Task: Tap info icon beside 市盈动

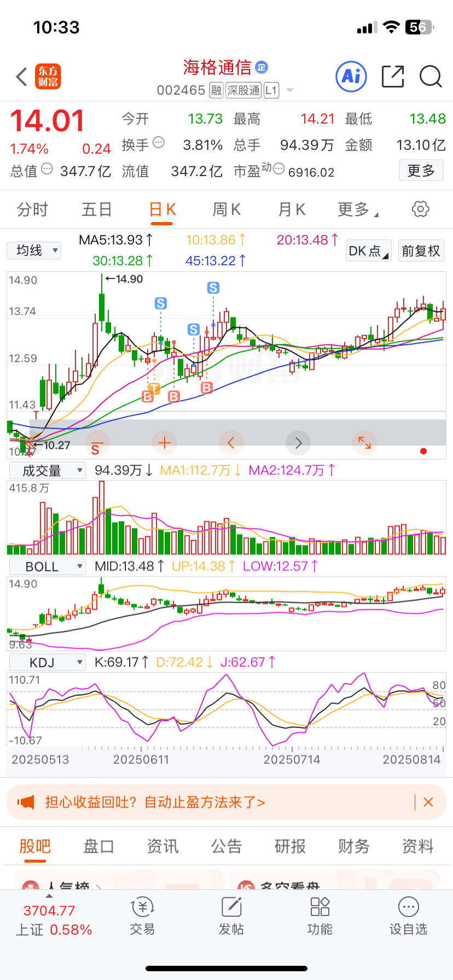Action: point(278,169)
